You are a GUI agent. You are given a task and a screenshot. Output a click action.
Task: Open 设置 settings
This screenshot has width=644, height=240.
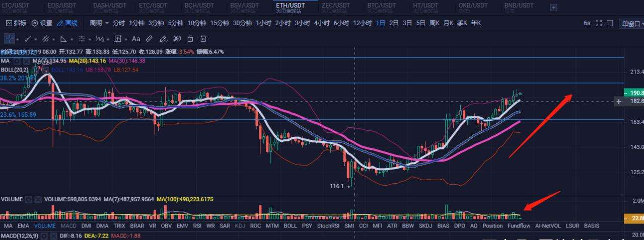(x=42, y=23)
